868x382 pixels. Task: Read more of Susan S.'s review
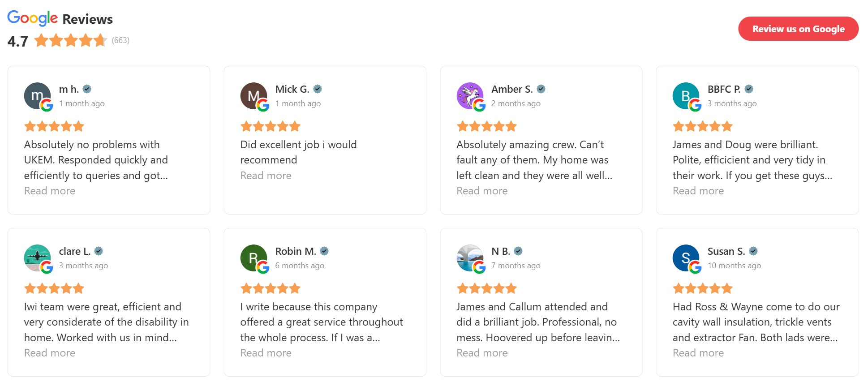tap(698, 353)
